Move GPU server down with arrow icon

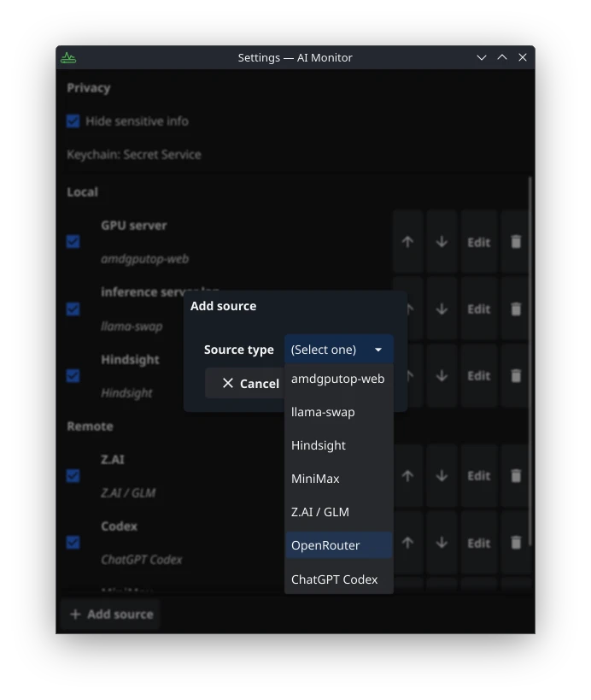click(x=442, y=242)
